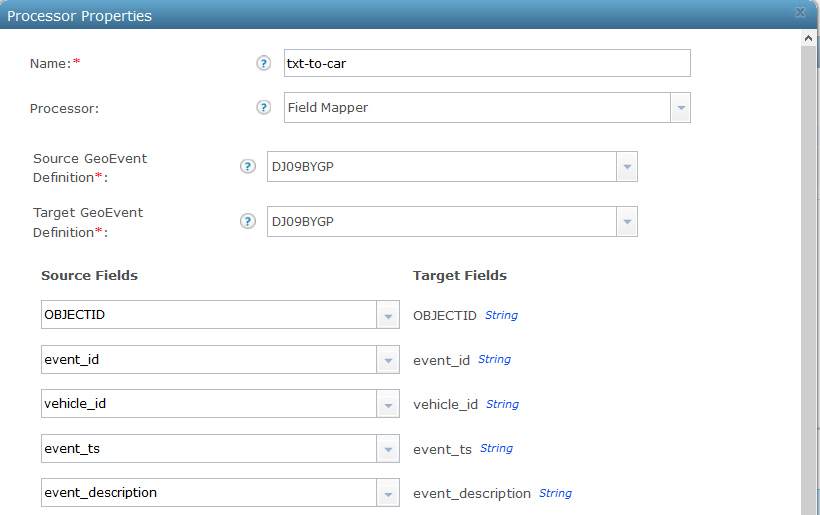Click the scrollbar up arrow
820x515 pixels.
click(x=810, y=37)
